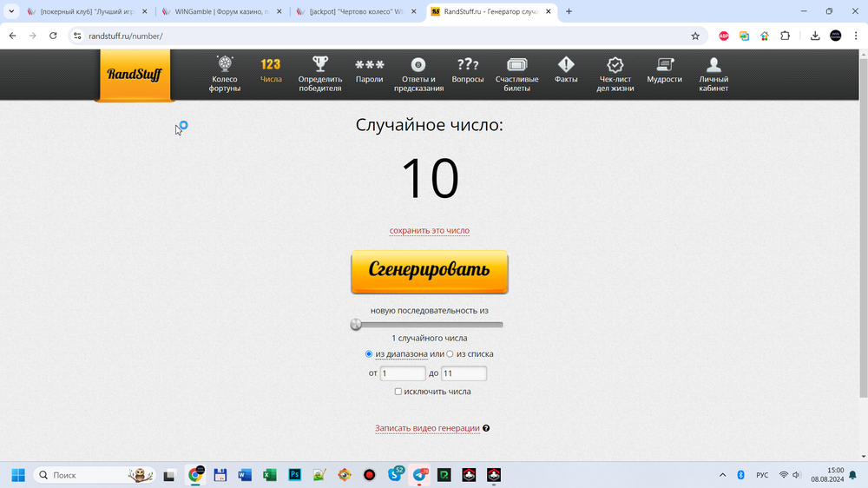Screen dimensions: 868x488
Task: Open the Мудрости section icon
Action: (x=665, y=65)
